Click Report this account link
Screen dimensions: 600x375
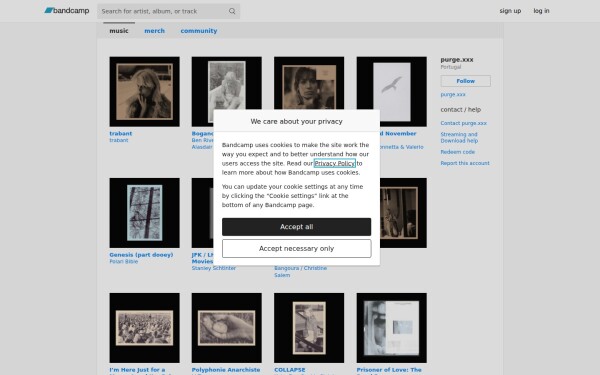click(x=465, y=163)
